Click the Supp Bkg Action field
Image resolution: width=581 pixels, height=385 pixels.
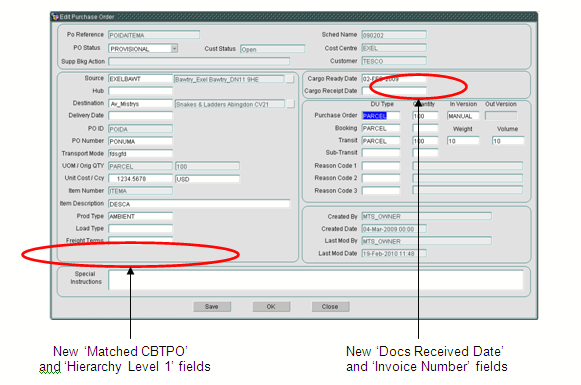click(x=199, y=62)
